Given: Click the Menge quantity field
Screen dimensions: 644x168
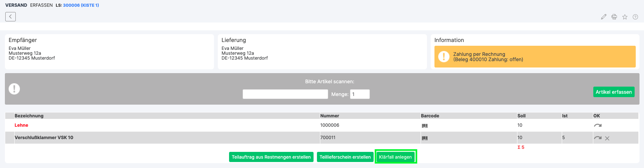Looking at the screenshot, I should point(359,94).
